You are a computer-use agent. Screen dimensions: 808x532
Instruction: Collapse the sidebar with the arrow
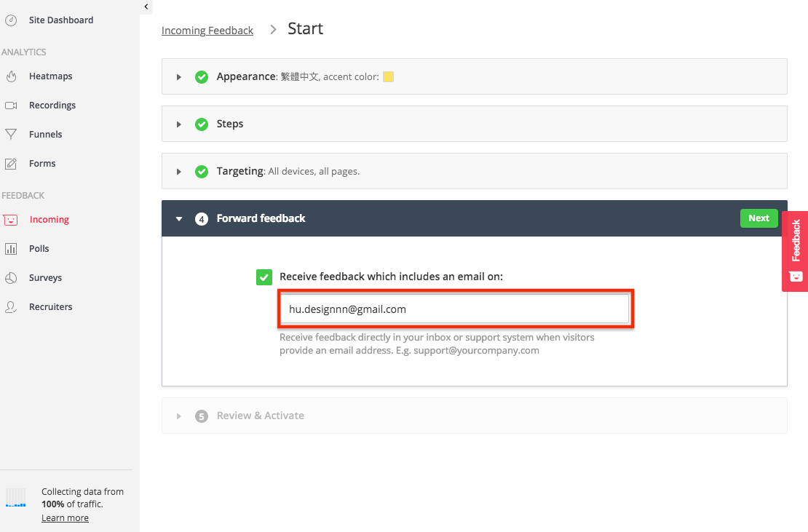[146, 7]
